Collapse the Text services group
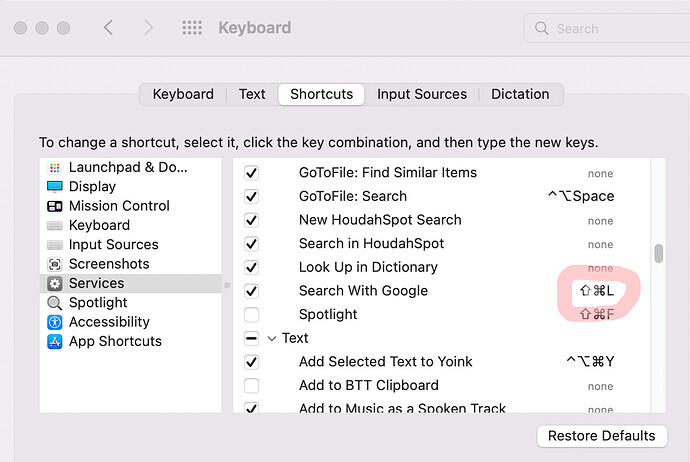Screen dimensions: 690x462 (x=272, y=338)
